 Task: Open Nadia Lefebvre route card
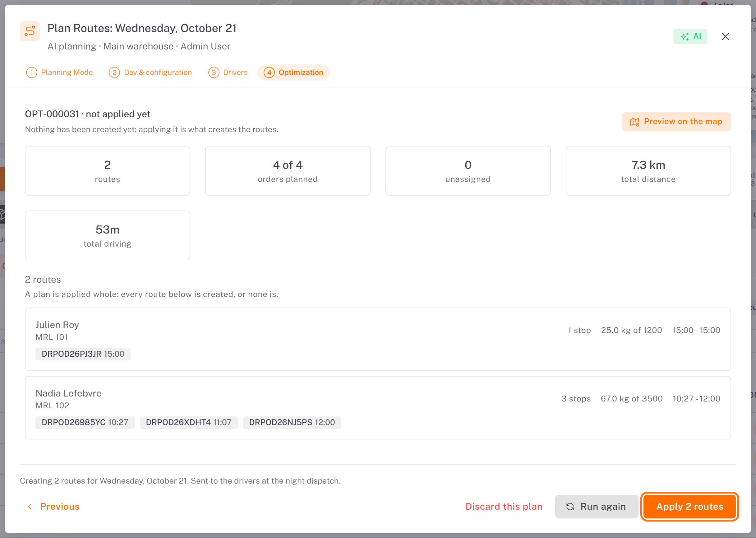tap(377, 407)
